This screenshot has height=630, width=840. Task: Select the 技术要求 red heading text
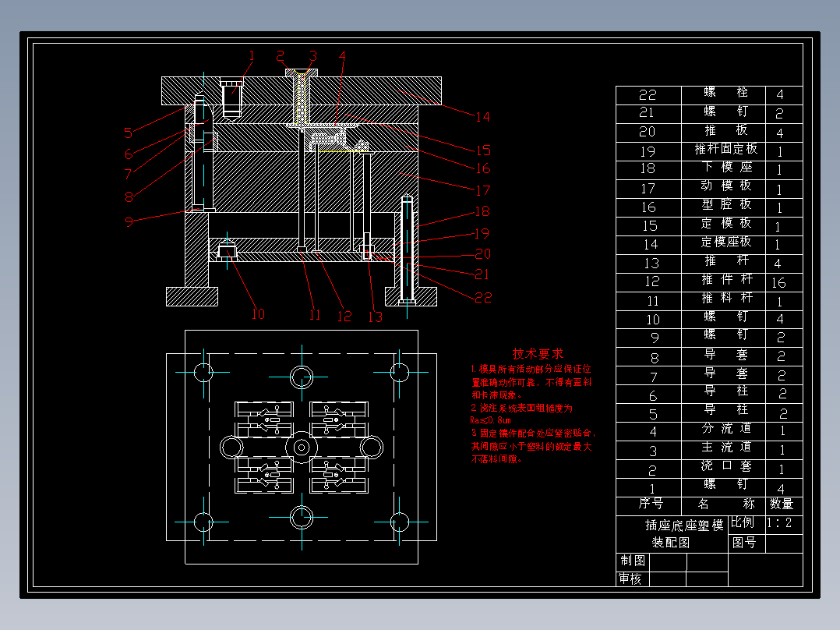point(538,354)
